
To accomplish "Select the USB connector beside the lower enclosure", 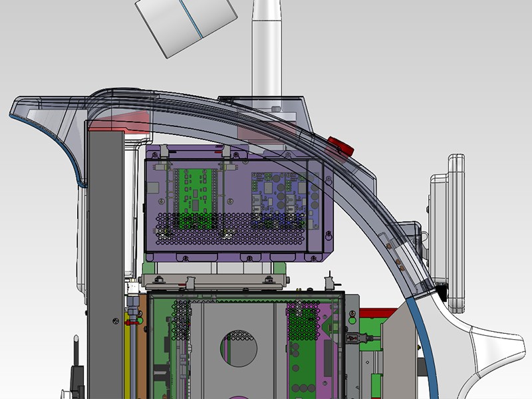I will click(359, 338).
